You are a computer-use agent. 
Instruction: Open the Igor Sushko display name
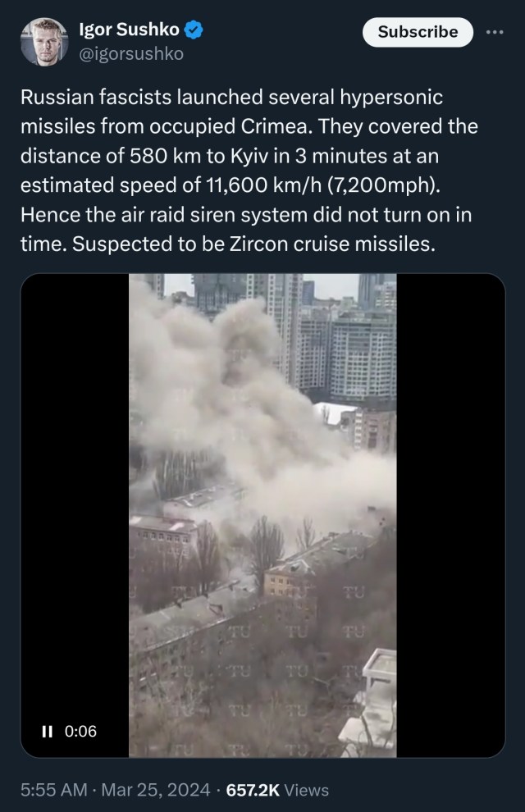tap(130, 30)
